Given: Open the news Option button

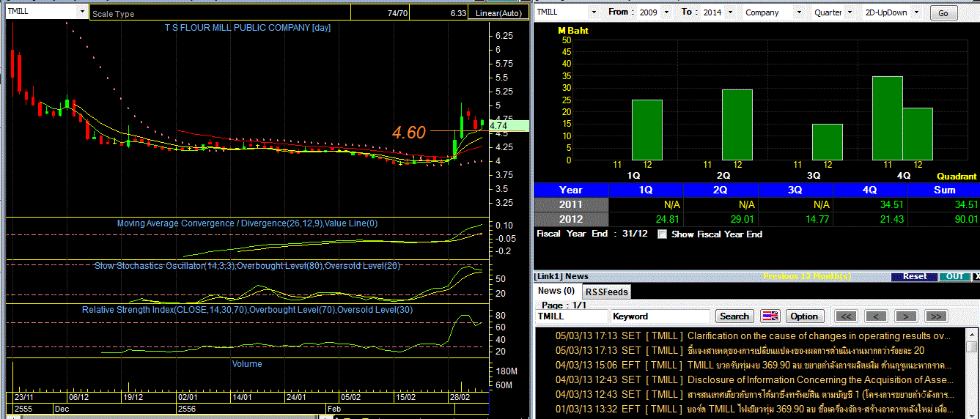Looking at the screenshot, I should tap(804, 316).
